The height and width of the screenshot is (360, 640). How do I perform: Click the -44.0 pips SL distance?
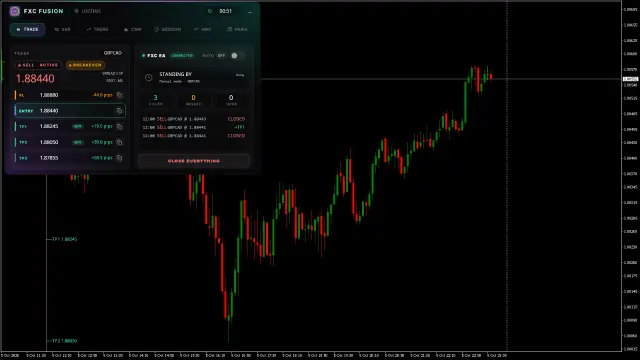[102, 95]
